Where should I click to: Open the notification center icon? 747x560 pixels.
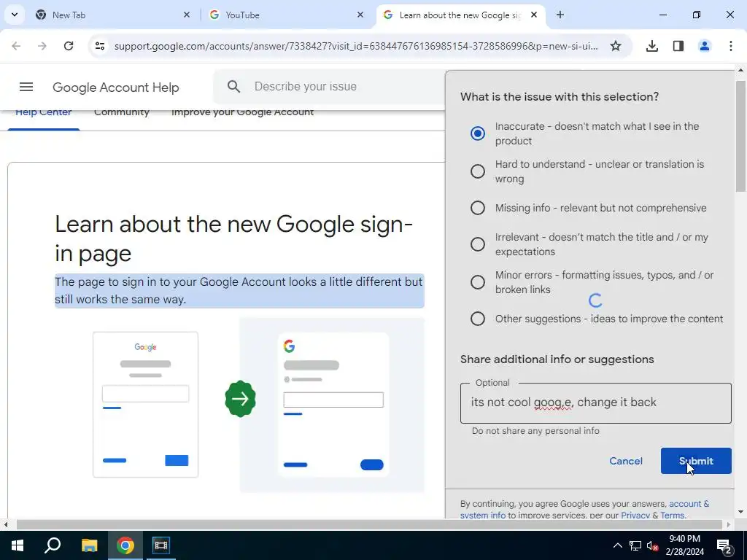(724, 545)
